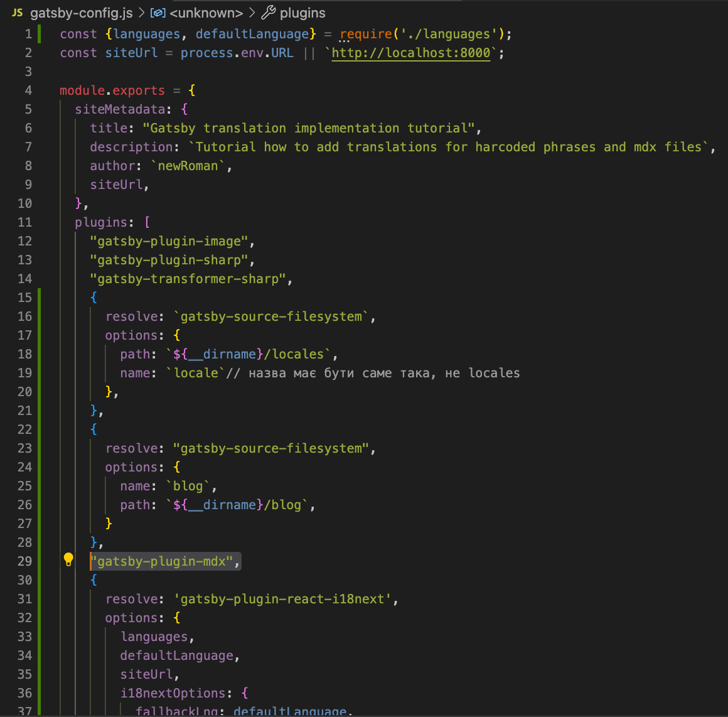Click the JS file icon in breadcrumb
Image resolution: width=728 pixels, height=717 pixels.
(x=17, y=13)
